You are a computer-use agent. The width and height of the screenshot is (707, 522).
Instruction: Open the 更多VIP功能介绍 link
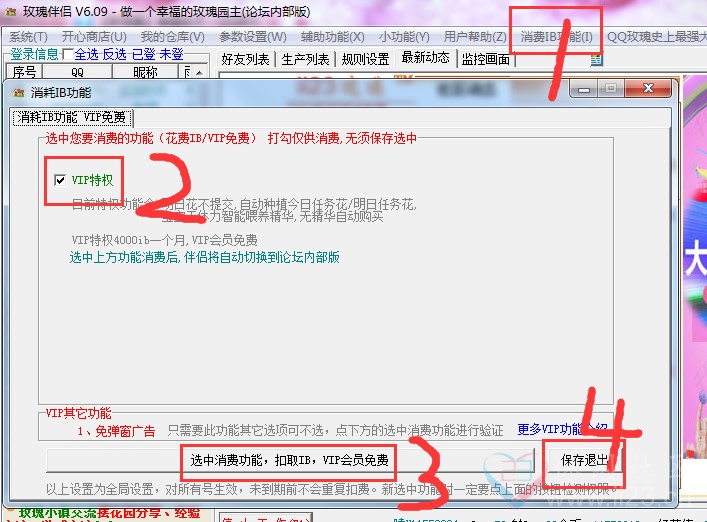coord(562,430)
